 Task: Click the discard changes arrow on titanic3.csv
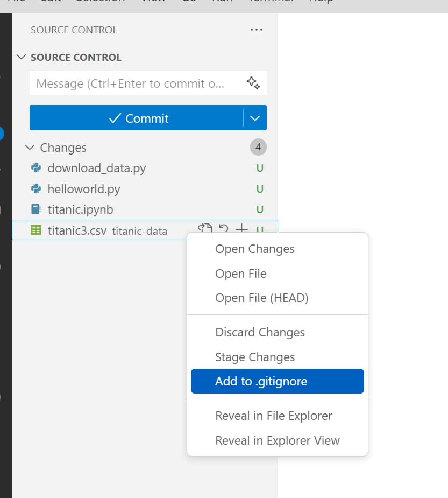tap(223, 229)
